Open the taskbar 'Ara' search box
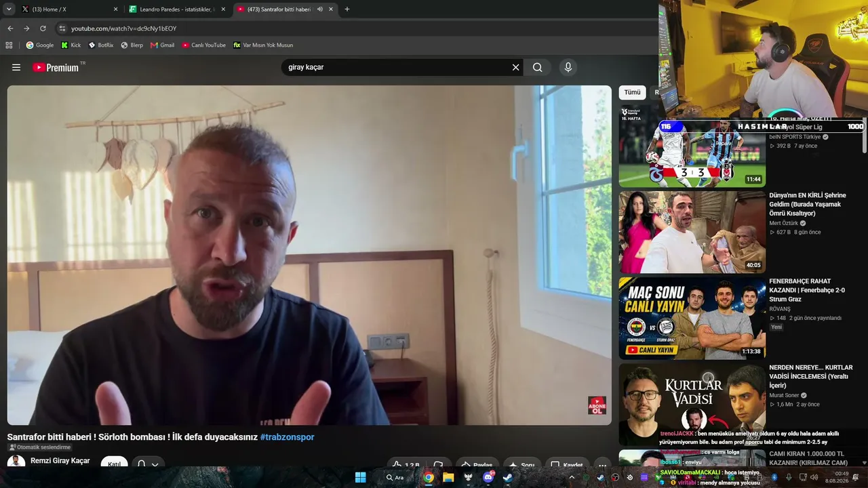 coord(397,477)
